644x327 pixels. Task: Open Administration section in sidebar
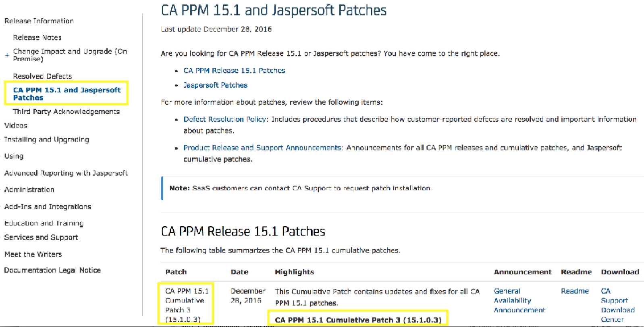[29, 190]
